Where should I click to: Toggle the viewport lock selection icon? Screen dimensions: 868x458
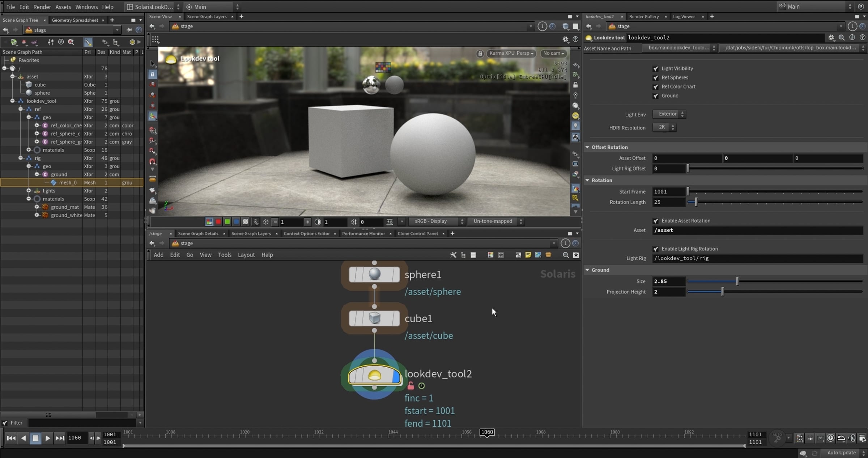(153, 74)
